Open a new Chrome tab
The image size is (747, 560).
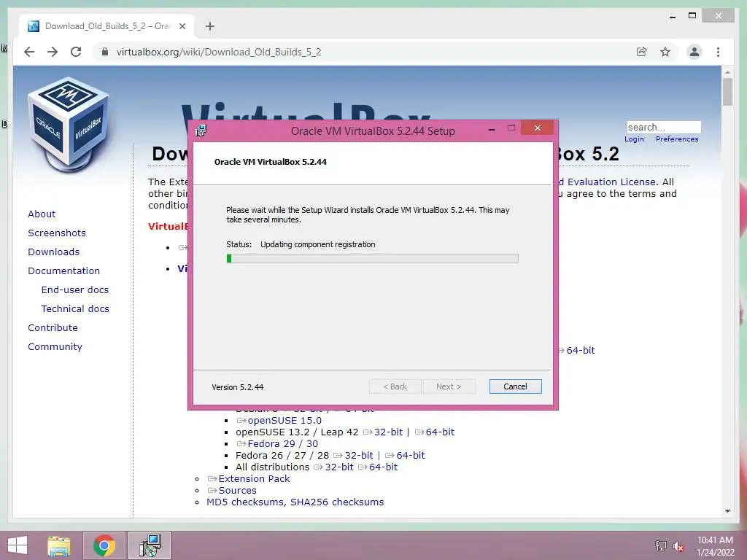(x=210, y=26)
